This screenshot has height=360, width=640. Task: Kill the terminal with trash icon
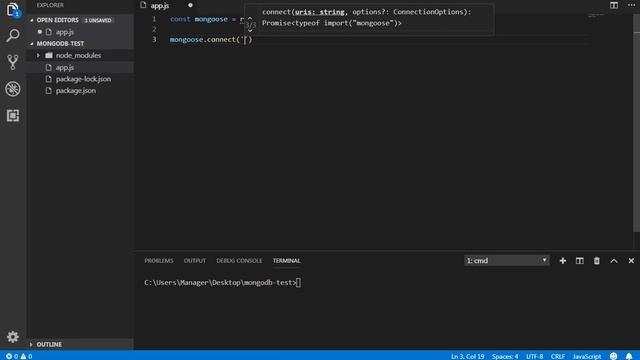coord(597,261)
